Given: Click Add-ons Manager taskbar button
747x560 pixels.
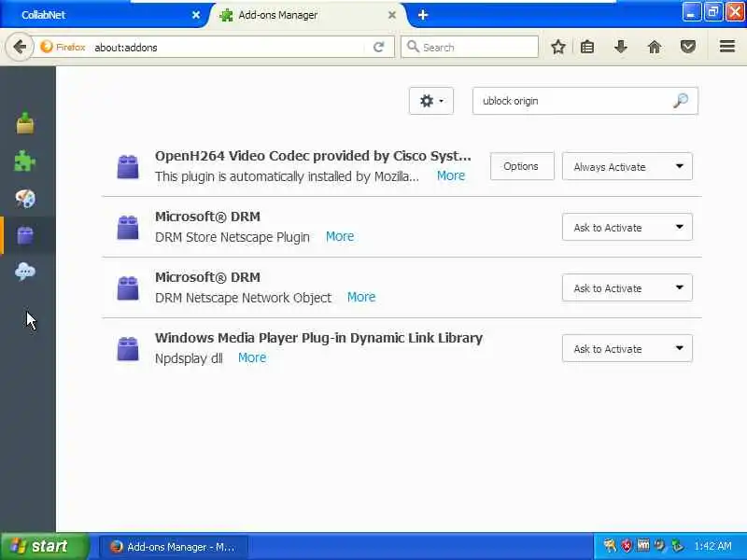Looking at the screenshot, I should pyautogui.click(x=173, y=547).
